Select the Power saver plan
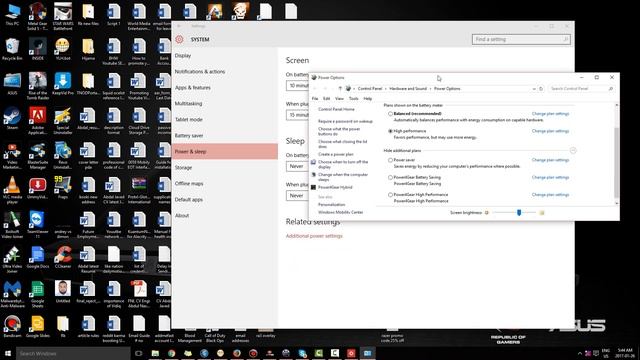The image size is (640, 360). [x=390, y=160]
